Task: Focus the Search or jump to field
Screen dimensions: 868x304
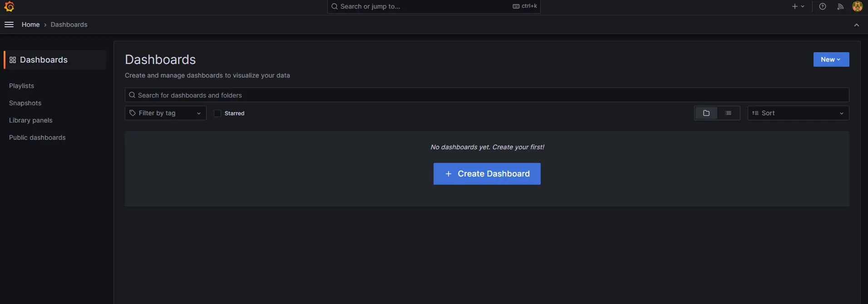Action: (x=434, y=6)
